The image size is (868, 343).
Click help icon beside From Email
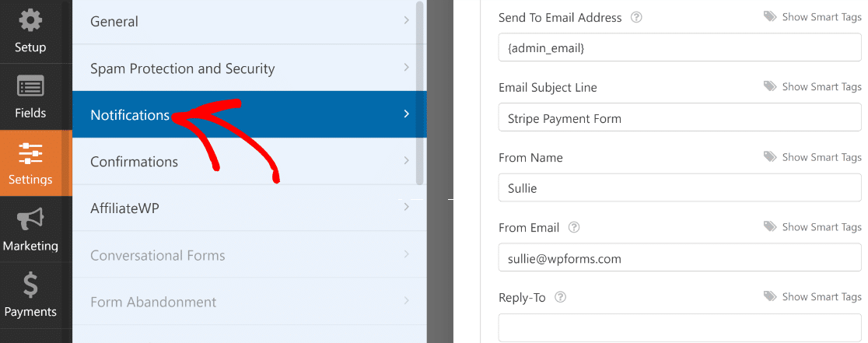point(574,227)
